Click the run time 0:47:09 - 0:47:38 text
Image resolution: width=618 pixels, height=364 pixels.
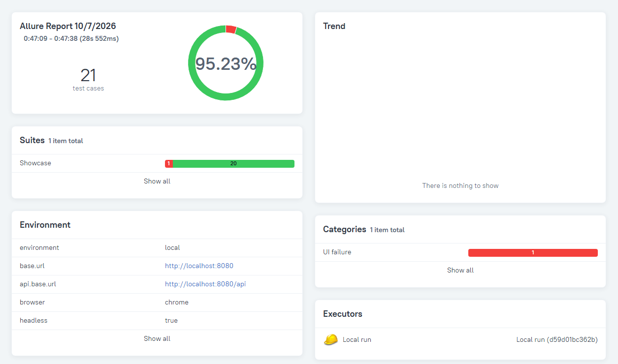[71, 38]
